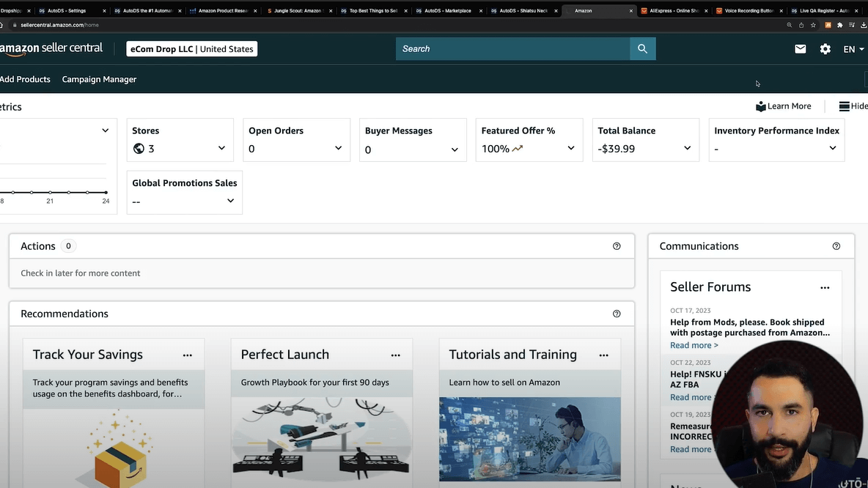Expand the sales chart card chevron

[105, 130]
